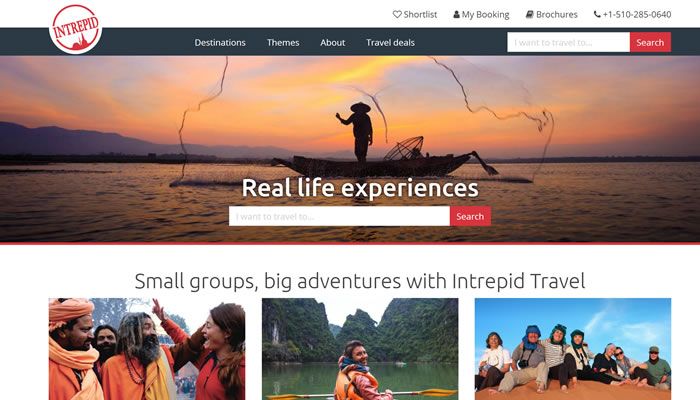Open the Brochures link
The height and width of the screenshot is (400, 700).
coord(551,14)
